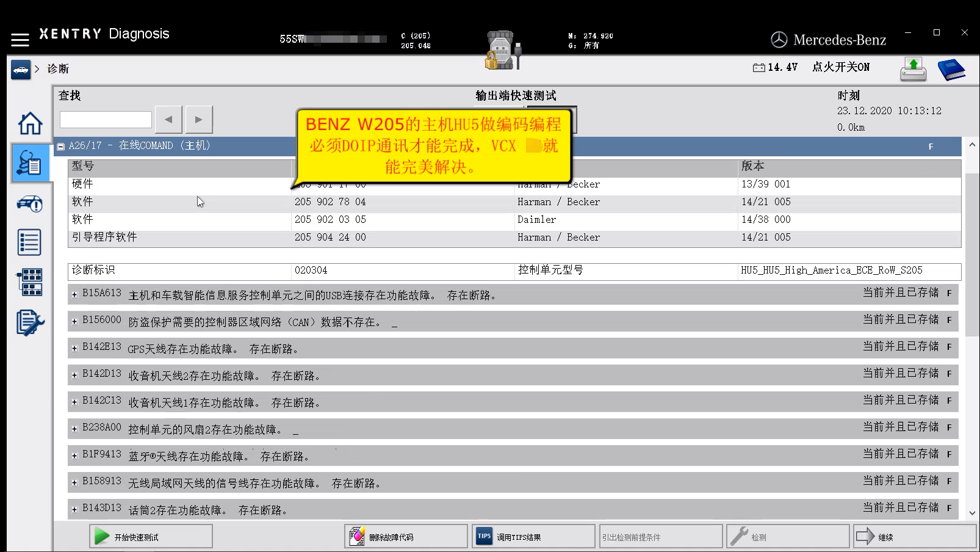
Task: Expand fault code B142E13
Action: click(74, 348)
